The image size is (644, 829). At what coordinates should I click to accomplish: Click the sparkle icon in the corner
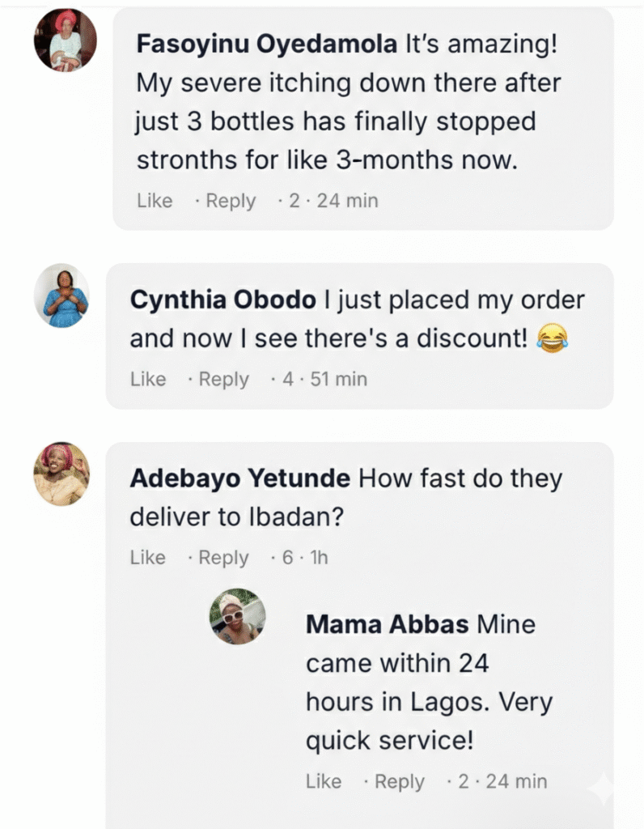[601, 789]
